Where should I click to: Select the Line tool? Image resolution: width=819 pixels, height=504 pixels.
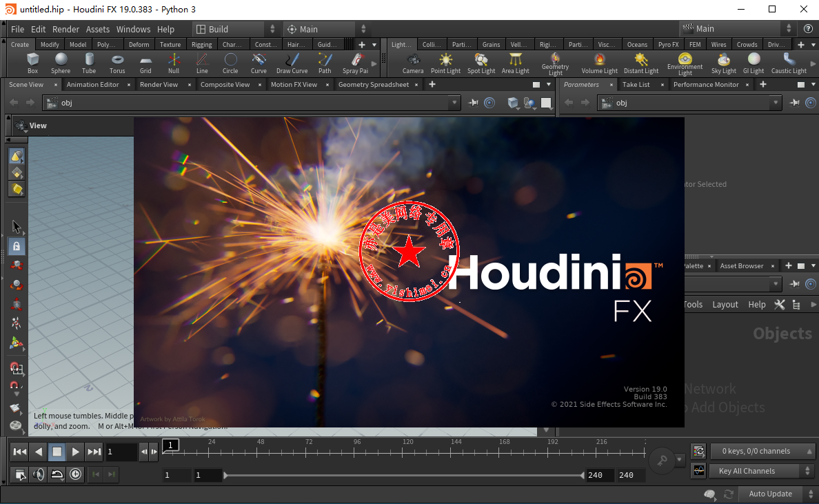point(202,63)
